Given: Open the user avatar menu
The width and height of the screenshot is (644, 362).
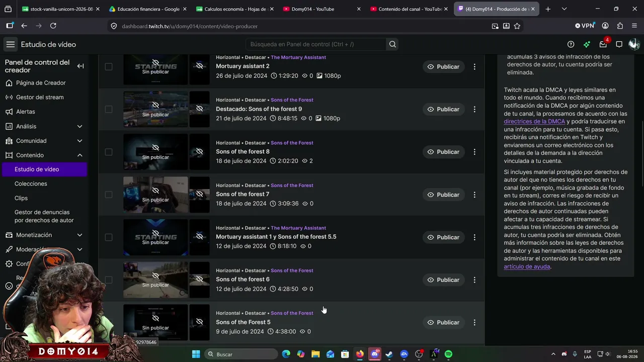Looking at the screenshot, I should 634,44.
